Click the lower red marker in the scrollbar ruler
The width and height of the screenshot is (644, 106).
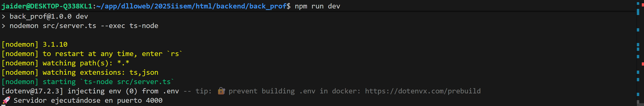[643, 64]
